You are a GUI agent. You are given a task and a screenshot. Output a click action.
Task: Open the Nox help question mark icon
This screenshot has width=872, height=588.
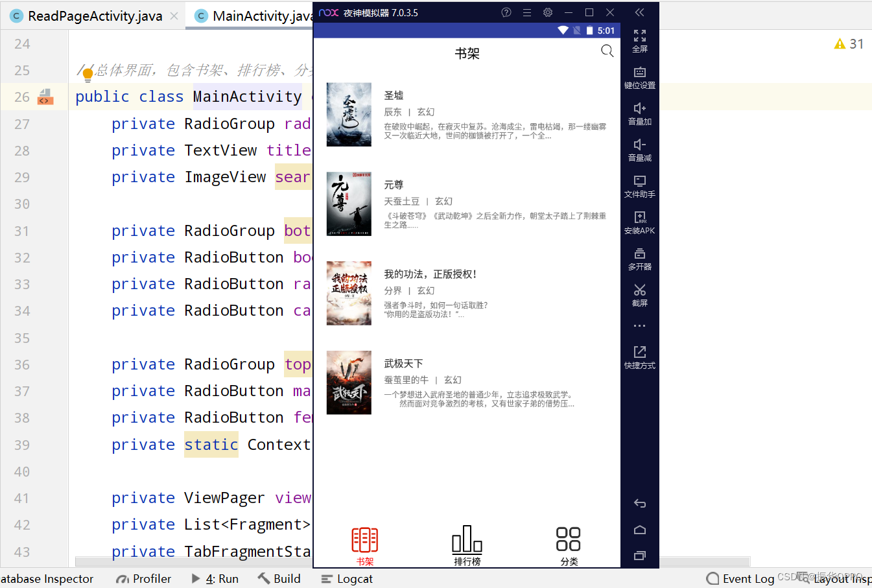point(506,12)
